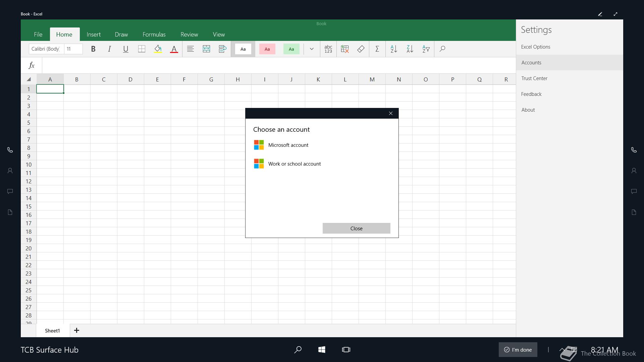Image resolution: width=644 pixels, height=362 pixels.
Task: Click the left sidebar document icon
Action: (x=10, y=212)
